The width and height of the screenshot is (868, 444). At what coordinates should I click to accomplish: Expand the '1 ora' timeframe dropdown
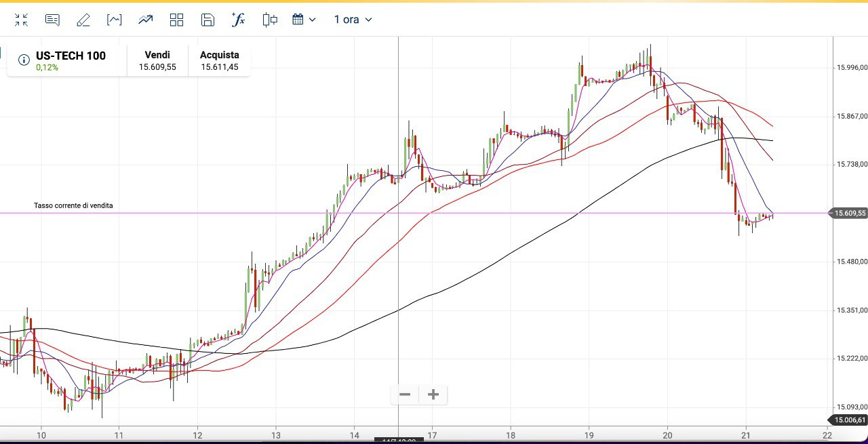point(353,20)
